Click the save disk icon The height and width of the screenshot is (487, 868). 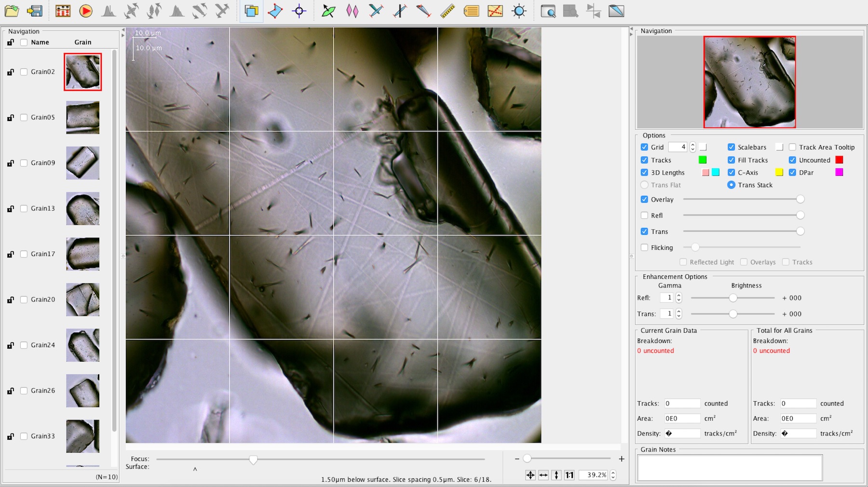tap(35, 11)
